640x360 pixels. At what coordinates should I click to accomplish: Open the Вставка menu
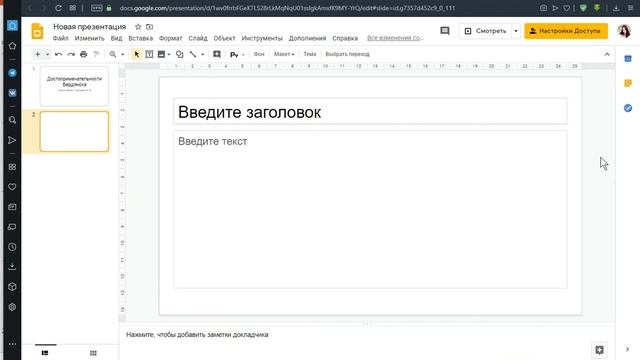coord(140,38)
